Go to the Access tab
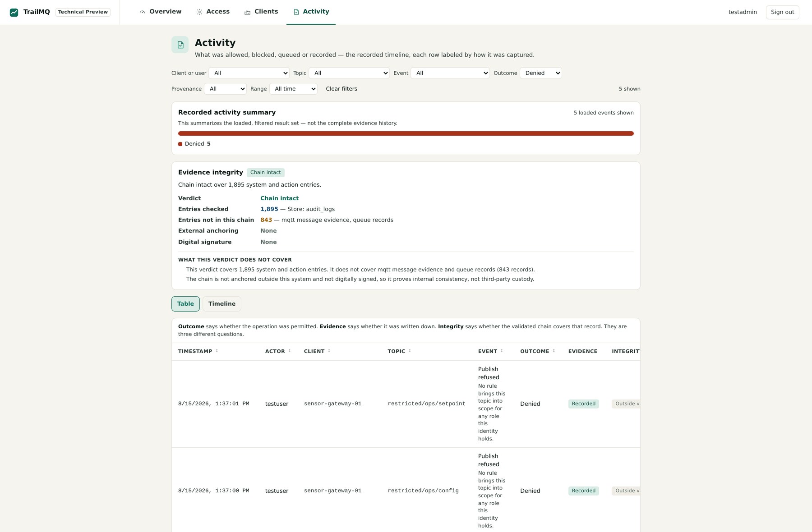Screen dimensions: 812x532 point(213,12)
